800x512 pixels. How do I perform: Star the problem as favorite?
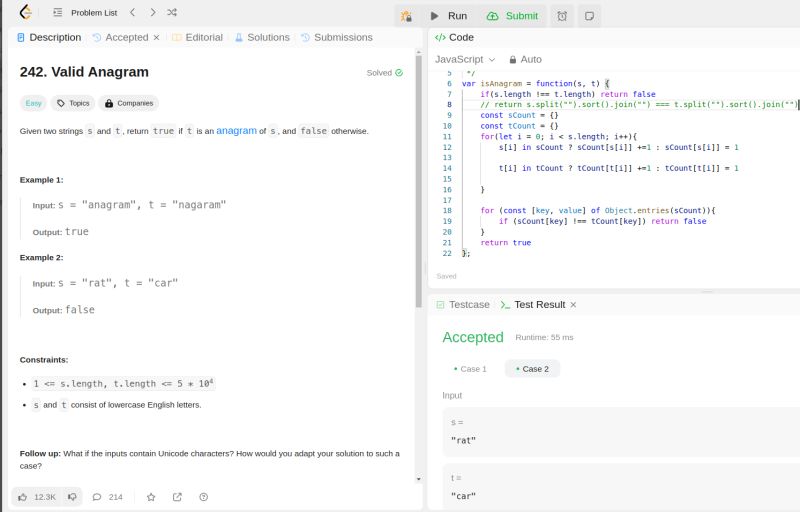pos(151,497)
